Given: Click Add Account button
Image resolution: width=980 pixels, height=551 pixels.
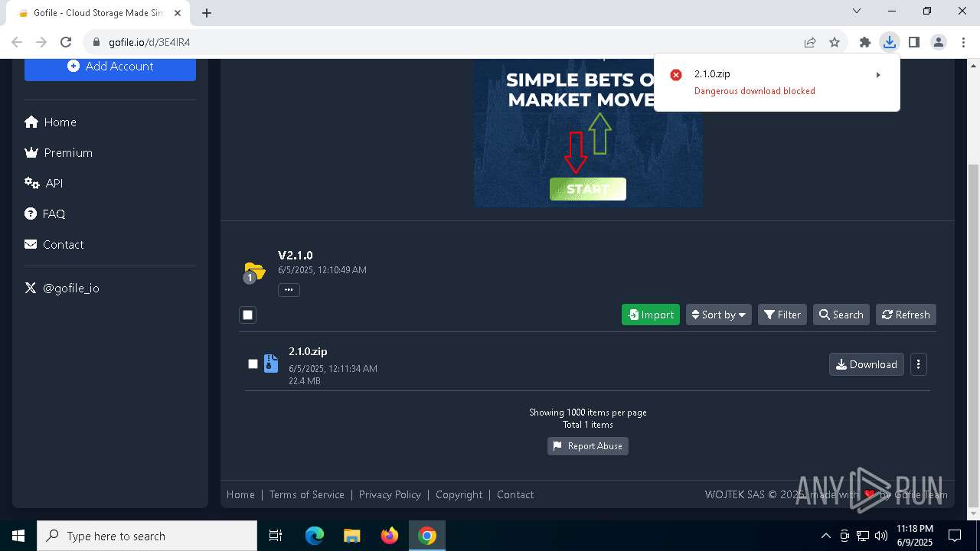Looking at the screenshot, I should tap(110, 67).
